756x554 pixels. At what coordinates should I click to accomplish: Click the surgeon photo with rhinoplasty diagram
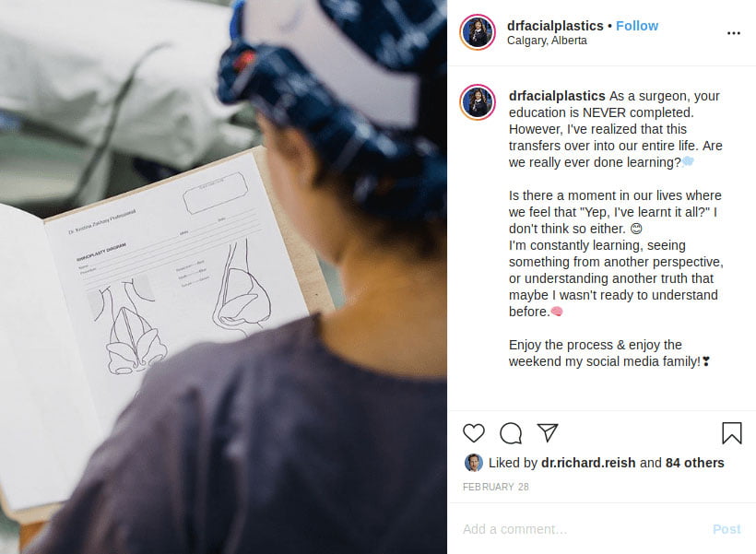tap(223, 277)
